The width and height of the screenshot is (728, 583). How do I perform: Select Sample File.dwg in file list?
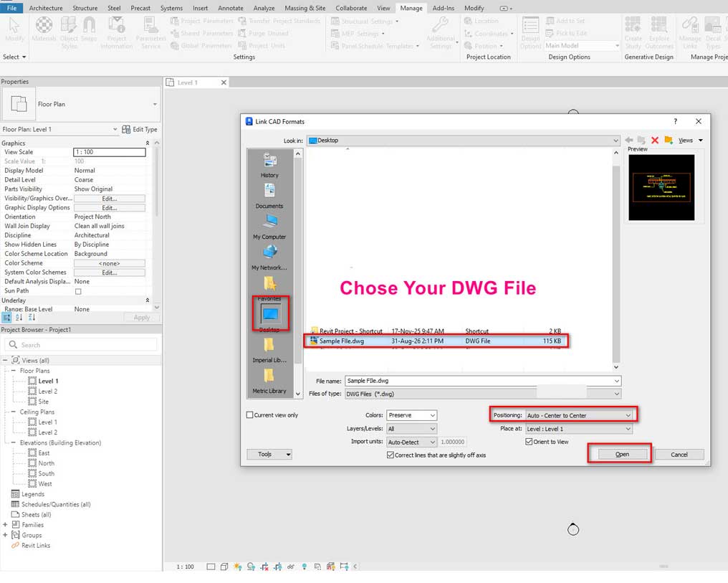436,341
